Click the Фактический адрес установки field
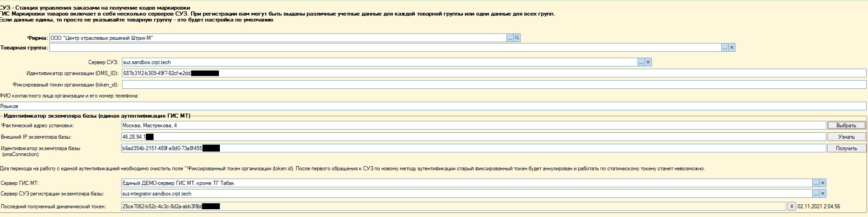 473,125
